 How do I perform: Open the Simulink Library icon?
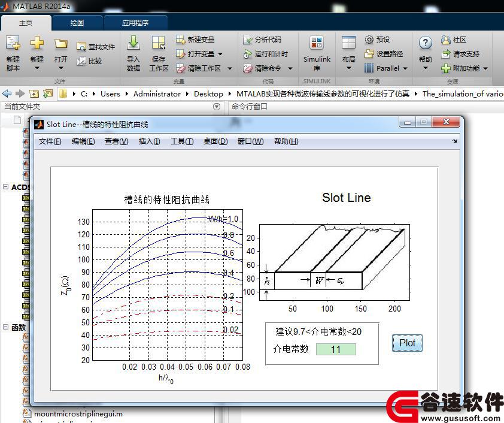[317, 43]
